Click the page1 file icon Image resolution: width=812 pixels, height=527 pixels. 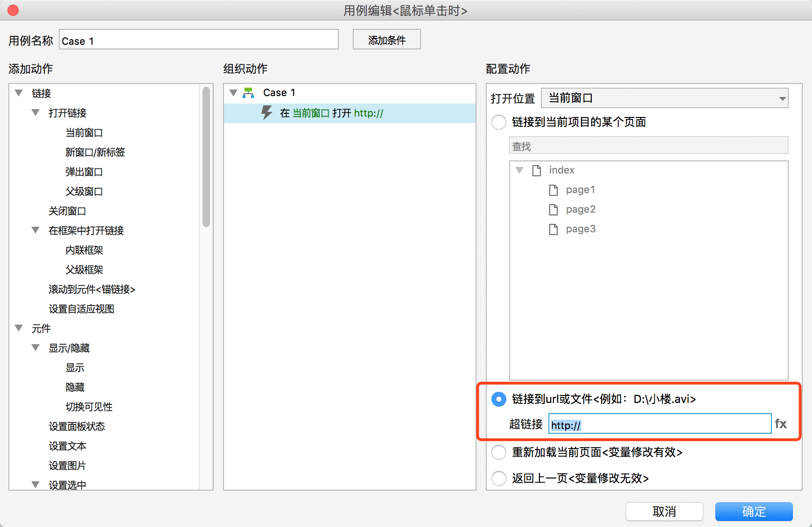point(553,190)
